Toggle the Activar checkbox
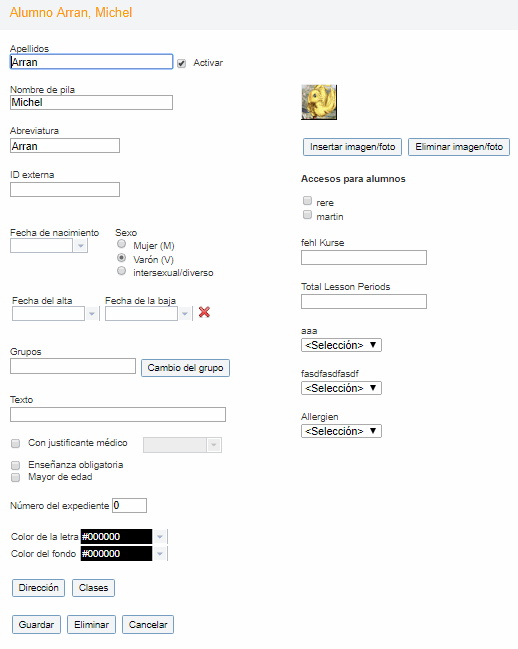Viewport: 518px width, 649px height. (181, 63)
